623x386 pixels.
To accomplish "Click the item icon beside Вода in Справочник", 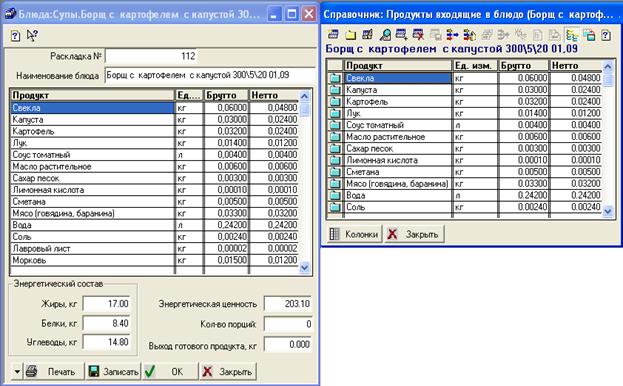I will (335, 195).
